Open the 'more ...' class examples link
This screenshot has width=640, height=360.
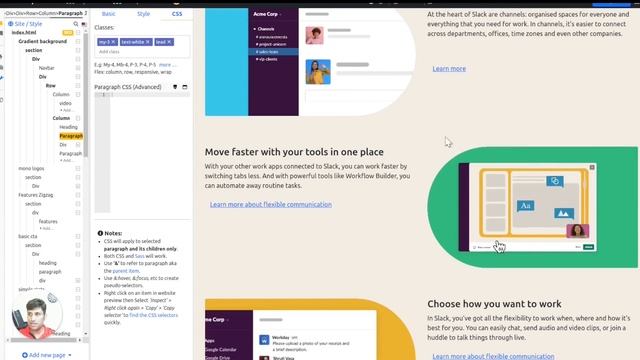pyautogui.click(x=167, y=65)
